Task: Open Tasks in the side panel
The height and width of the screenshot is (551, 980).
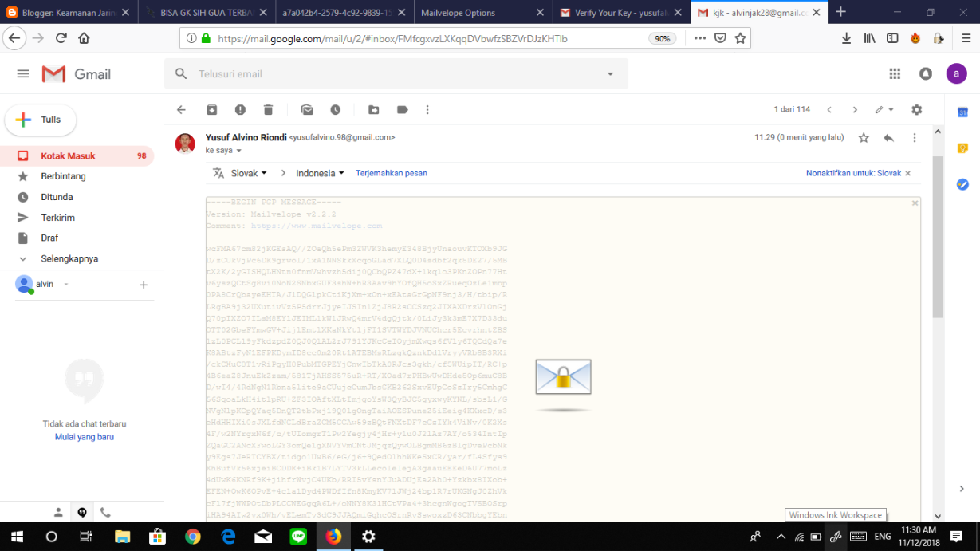Action: (x=962, y=184)
